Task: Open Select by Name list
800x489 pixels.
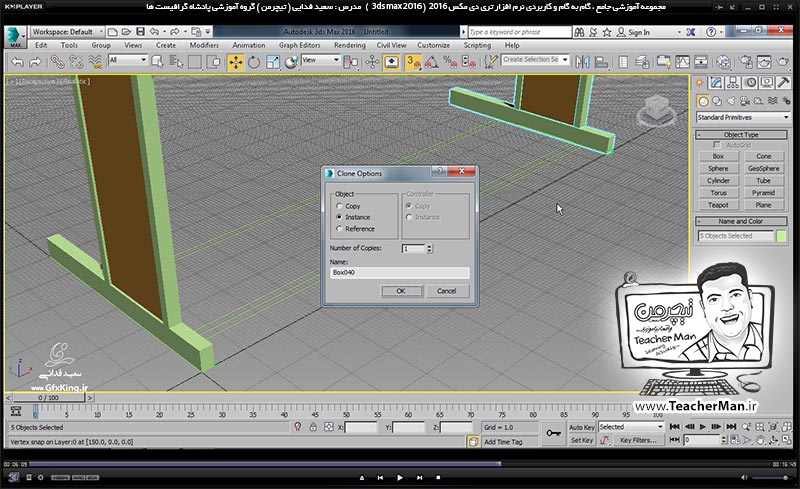Action: coord(176,62)
